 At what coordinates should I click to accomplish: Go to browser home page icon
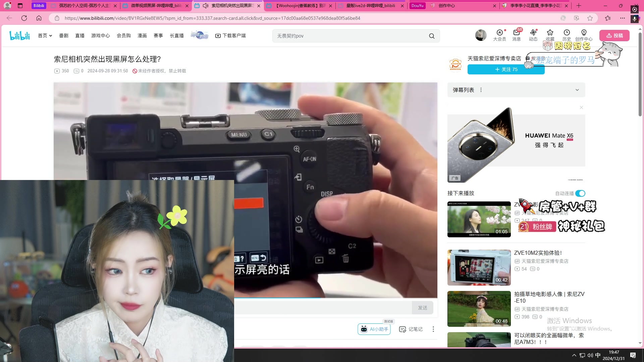[39, 18]
